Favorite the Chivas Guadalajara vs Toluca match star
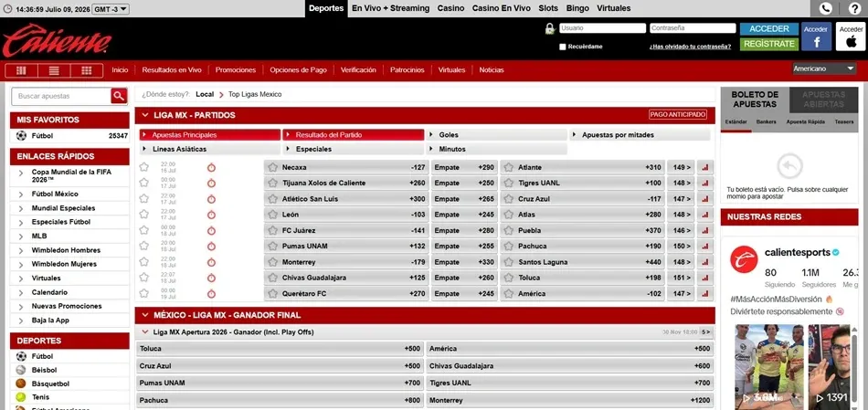The image size is (868, 410). click(x=144, y=278)
